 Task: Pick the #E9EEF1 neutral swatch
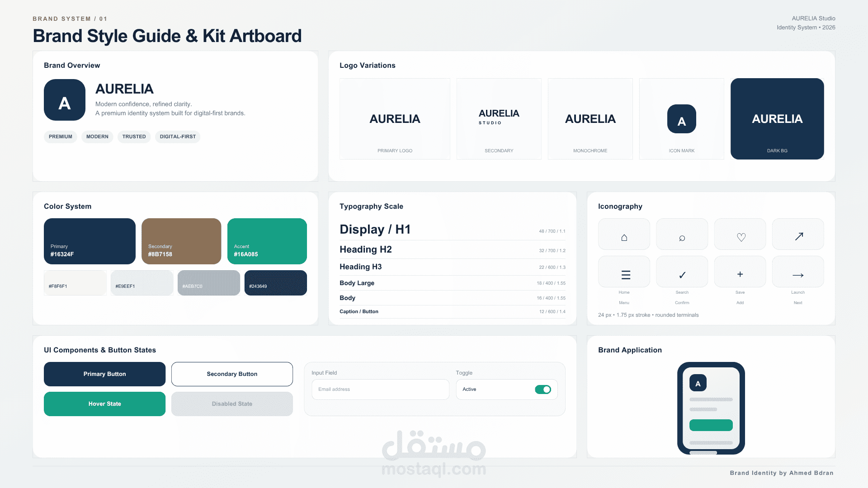[x=142, y=283]
